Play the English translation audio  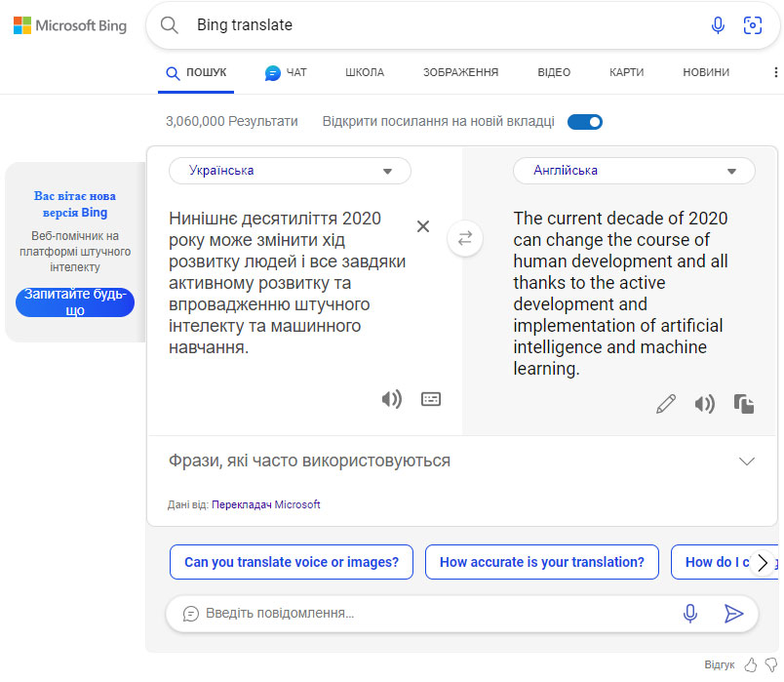pyautogui.click(x=704, y=403)
